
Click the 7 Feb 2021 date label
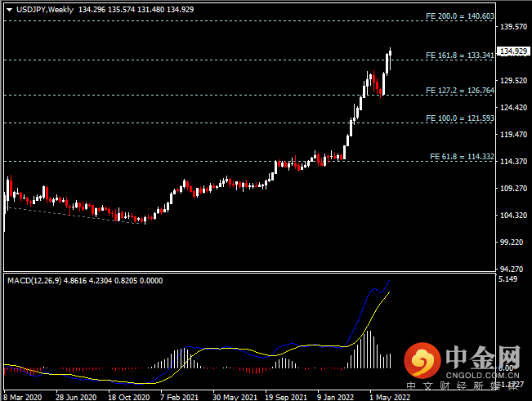[179, 397]
